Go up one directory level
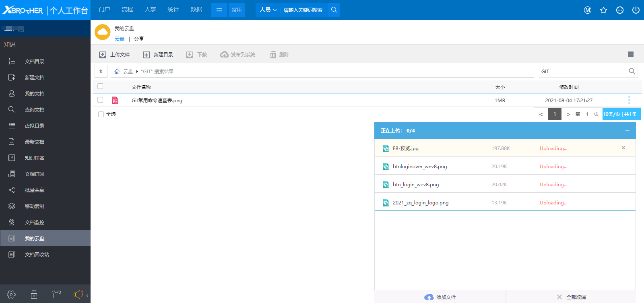Viewport: 644px width, 303px height. click(x=101, y=71)
